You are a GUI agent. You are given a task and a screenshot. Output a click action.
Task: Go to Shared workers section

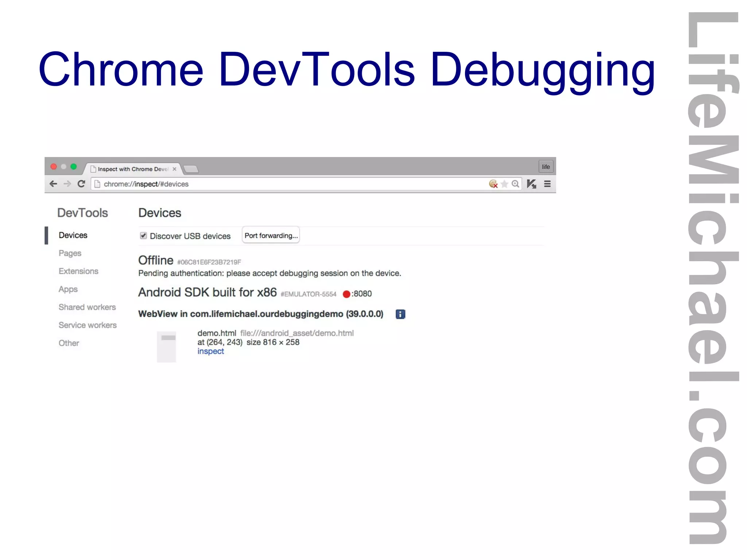87,307
